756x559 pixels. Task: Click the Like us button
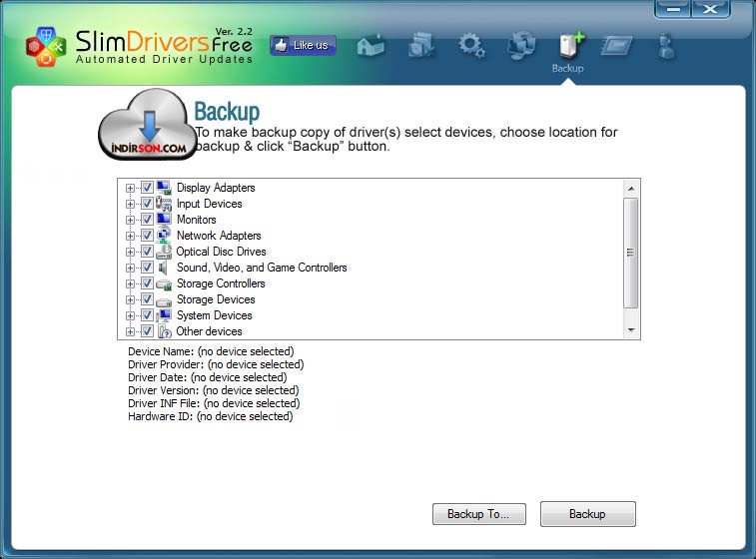pyautogui.click(x=304, y=45)
